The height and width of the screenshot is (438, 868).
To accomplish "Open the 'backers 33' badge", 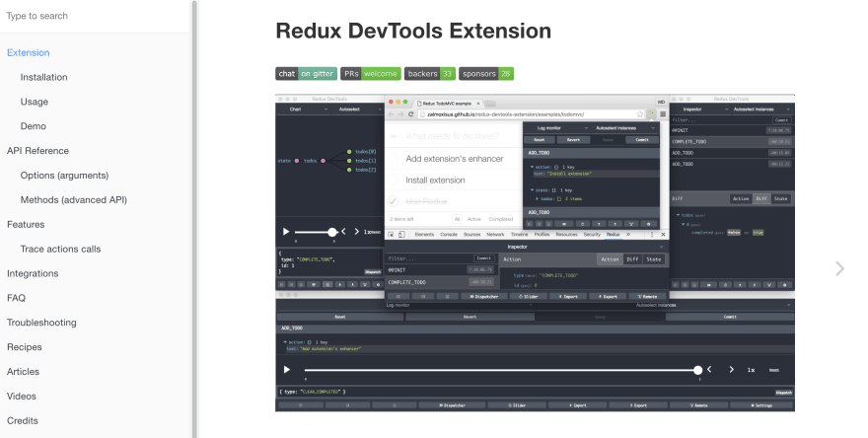I will click(430, 74).
